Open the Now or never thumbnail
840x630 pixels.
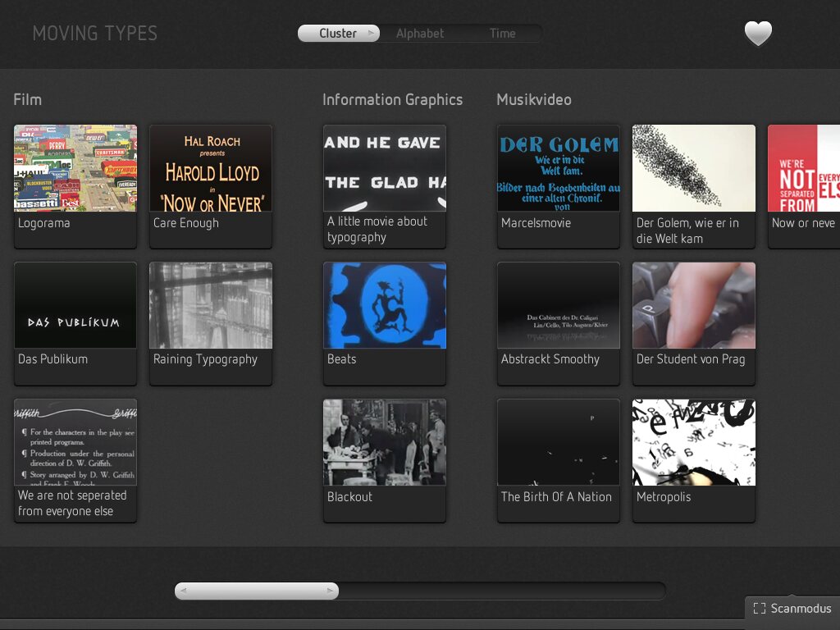(804, 168)
